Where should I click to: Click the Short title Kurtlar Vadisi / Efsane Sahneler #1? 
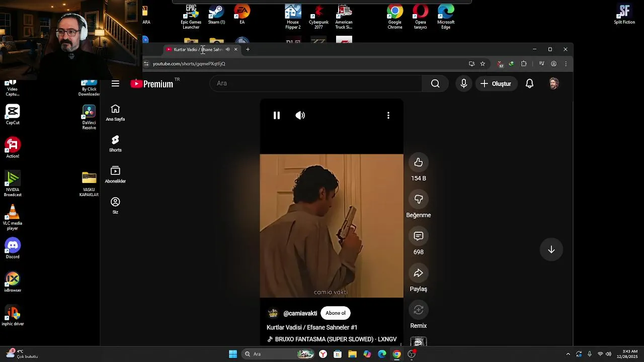312,327
